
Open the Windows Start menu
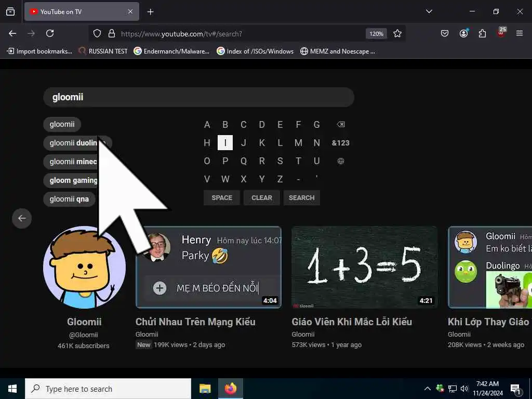click(12, 389)
